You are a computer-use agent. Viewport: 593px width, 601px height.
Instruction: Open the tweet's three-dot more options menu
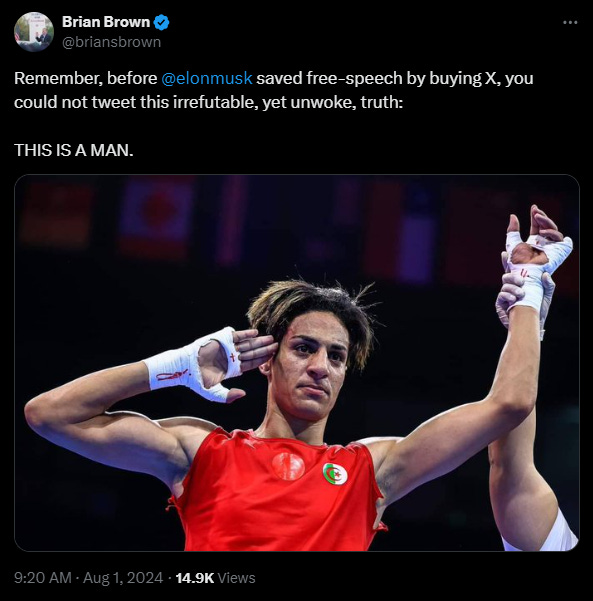[x=570, y=23]
